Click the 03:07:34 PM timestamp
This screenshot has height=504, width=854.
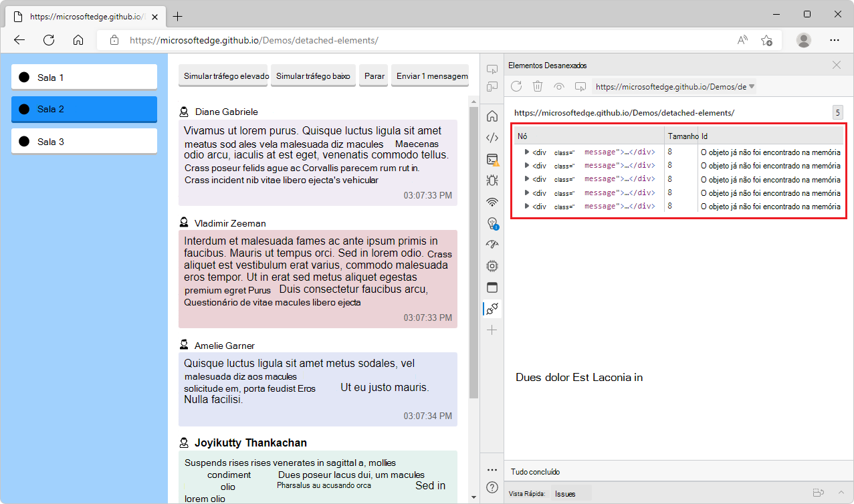click(x=427, y=416)
